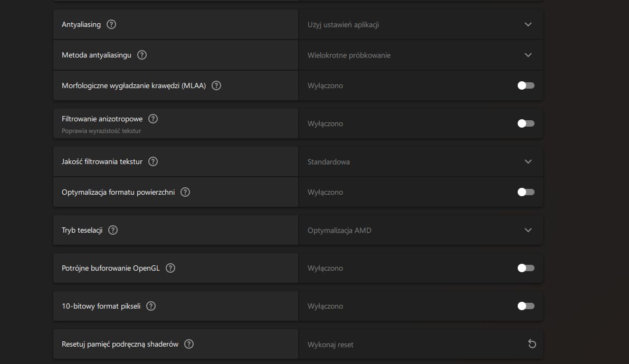The width and height of the screenshot is (629, 364).
Task: Click the Tryb teselacji label
Action: click(82, 230)
